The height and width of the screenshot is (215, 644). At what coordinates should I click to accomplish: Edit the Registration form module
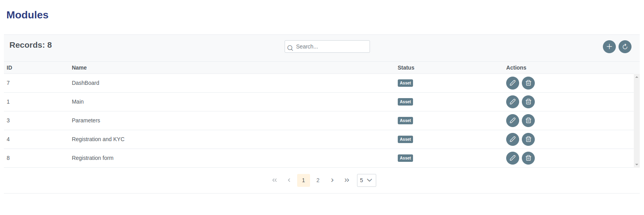coord(512,158)
